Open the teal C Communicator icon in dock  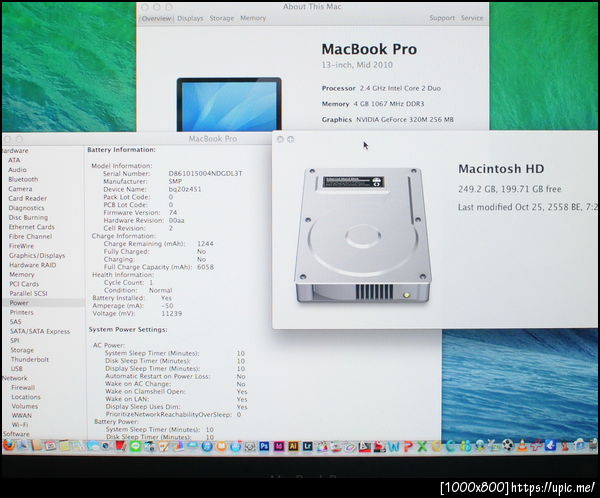[450, 446]
